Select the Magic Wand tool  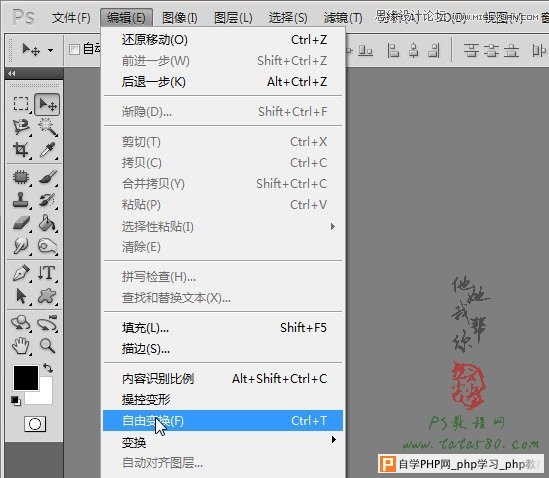[x=48, y=127]
